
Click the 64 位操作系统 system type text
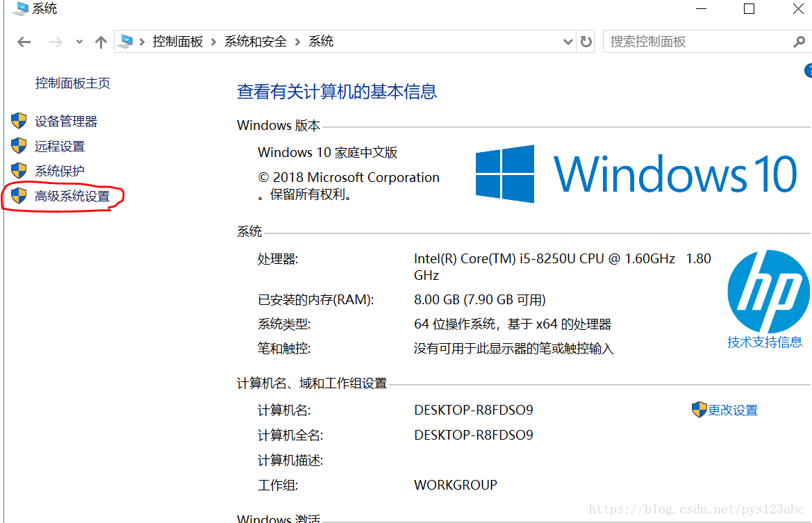click(512, 324)
